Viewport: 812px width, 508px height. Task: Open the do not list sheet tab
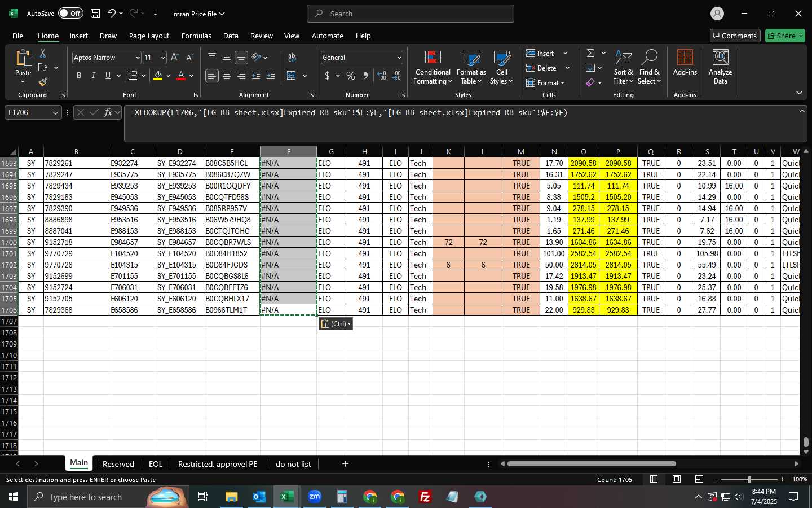[293, 464]
